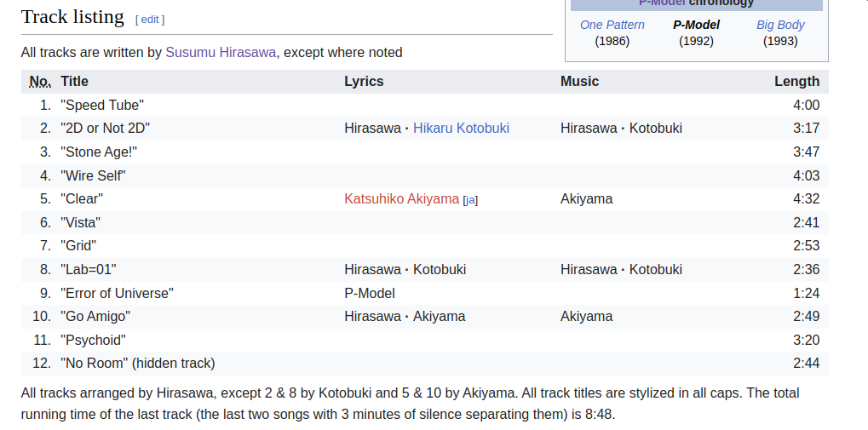The image size is (868, 430).
Task: Click the Track listing section heading
Action: pyautogui.click(x=72, y=17)
